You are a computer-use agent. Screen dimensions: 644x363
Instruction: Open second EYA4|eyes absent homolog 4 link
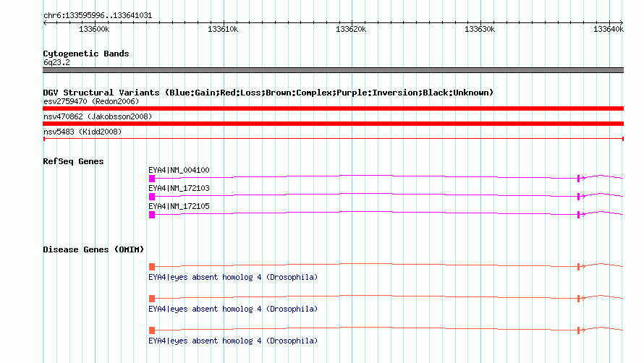click(x=233, y=309)
